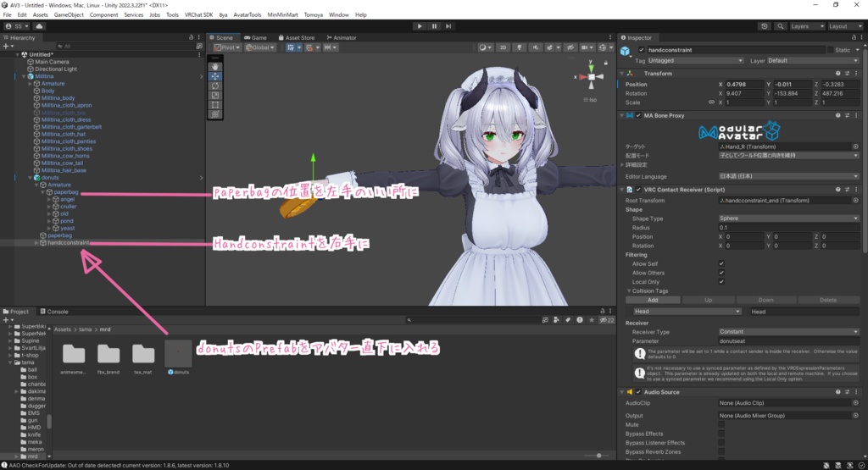This screenshot has height=470, width=868.
Task: Switch to the Game tab
Action: [255, 37]
